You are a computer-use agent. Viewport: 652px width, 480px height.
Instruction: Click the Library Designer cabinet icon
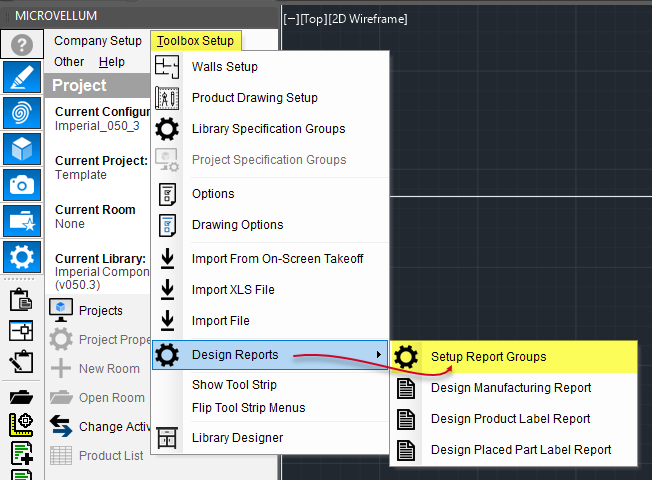point(167,438)
